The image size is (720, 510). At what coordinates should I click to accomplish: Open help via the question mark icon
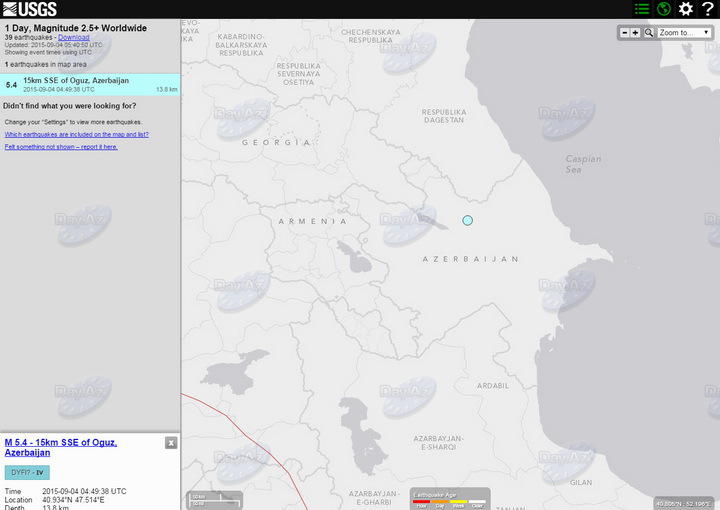pos(707,9)
